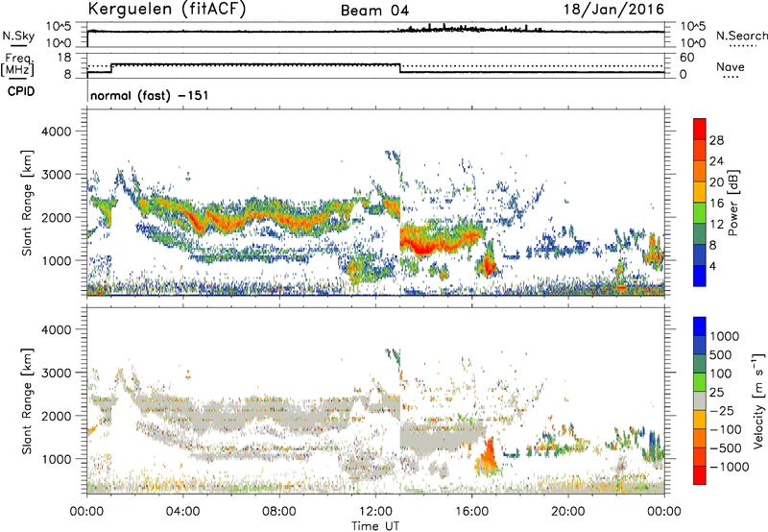
Task: Click the 'Slant Range [km]' label of velocity panel
Action: coord(27,400)
